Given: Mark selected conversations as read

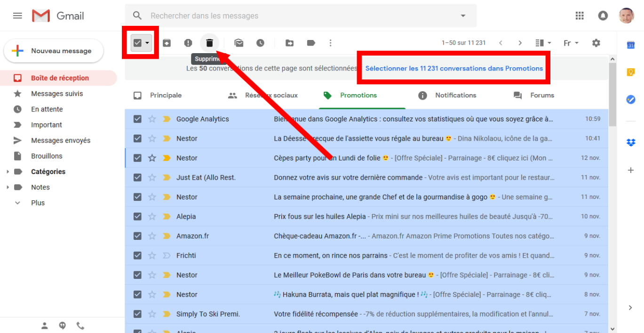Looking at the screenshot, I should pyautogui.click(x=239, y=43).
